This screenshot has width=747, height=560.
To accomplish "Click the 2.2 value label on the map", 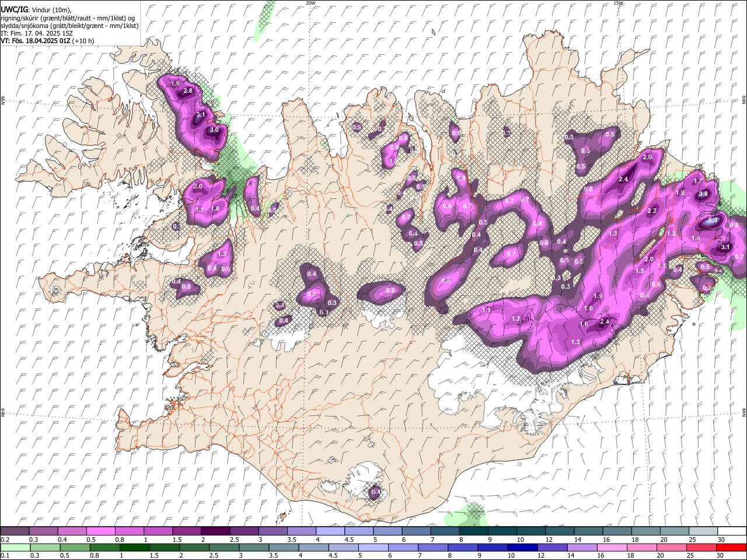I will (x=652, y=211).
